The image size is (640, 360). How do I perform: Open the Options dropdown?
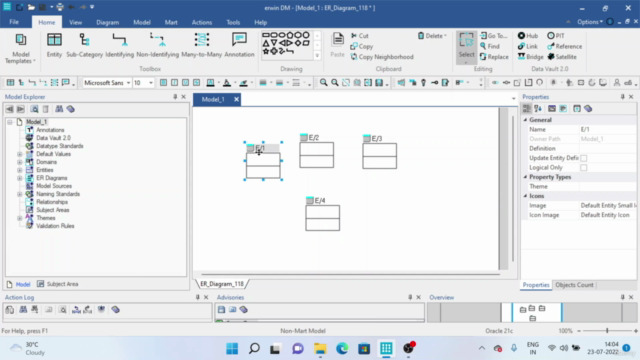pos(590,22)
